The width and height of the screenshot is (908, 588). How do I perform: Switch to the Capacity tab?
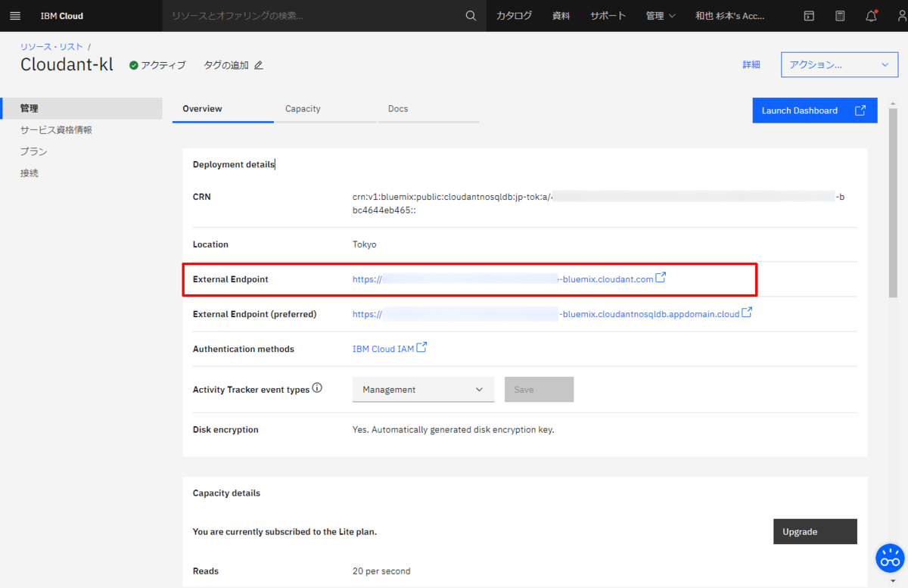pos(303,108)
